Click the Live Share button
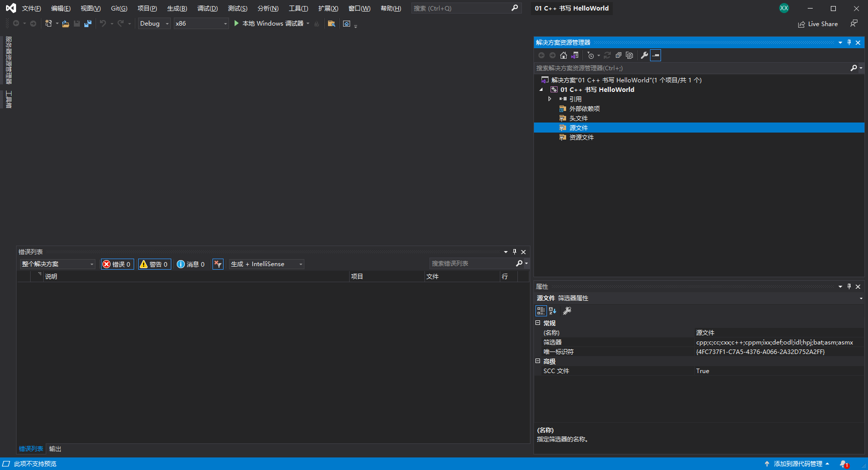Viewport: 868px width, 470px height. tap(818, 24)
